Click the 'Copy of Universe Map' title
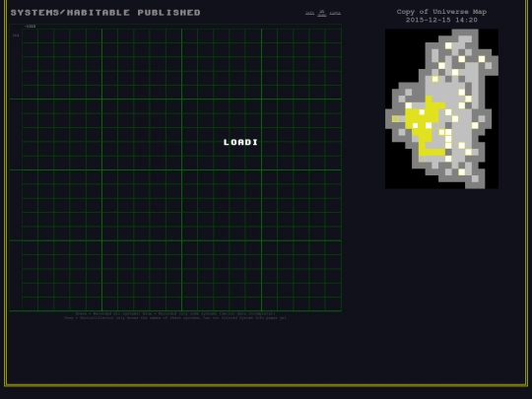Viewport: 532px width, 399px height. [x=441, y=12]
